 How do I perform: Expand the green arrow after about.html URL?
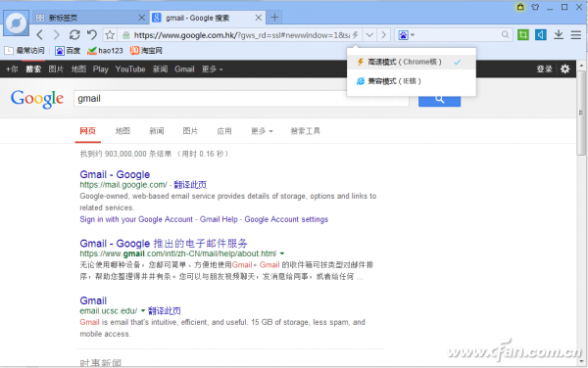[x=282, y=253]
